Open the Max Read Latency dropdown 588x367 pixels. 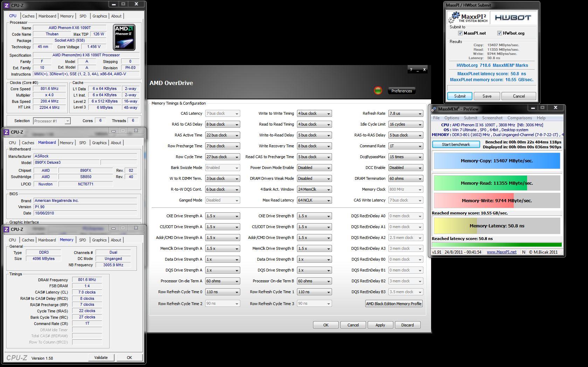point(314,200)
